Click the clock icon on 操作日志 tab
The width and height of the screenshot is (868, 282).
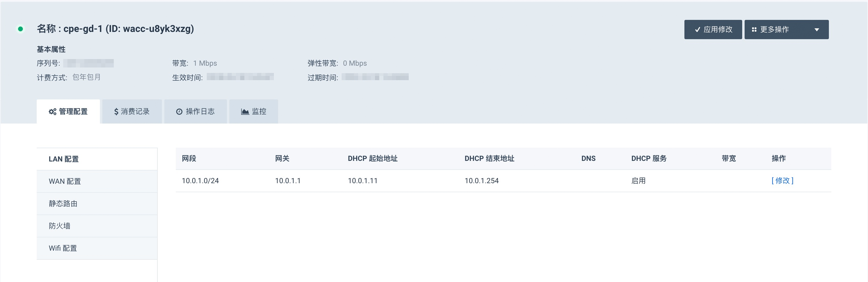point(179,112)
